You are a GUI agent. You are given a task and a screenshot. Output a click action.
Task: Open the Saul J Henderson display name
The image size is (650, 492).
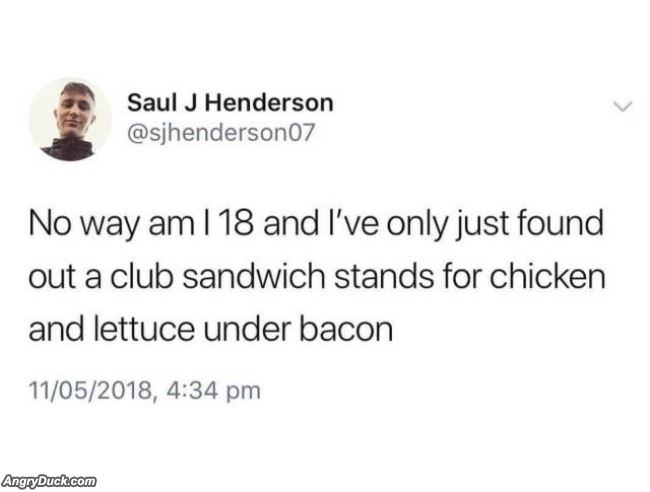(x=230, y=102)
